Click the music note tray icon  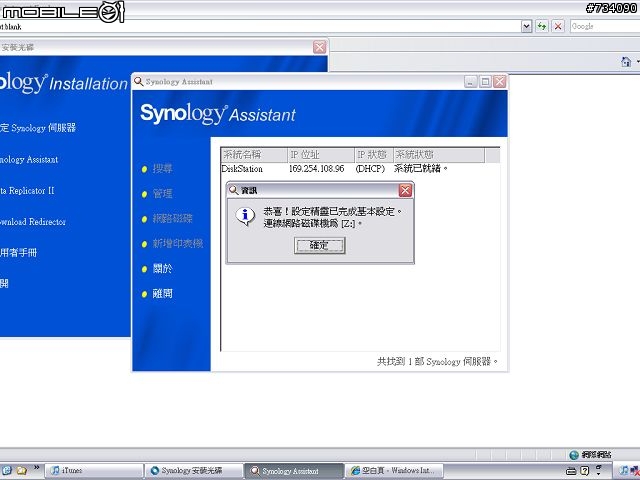(x=624, y=471)
